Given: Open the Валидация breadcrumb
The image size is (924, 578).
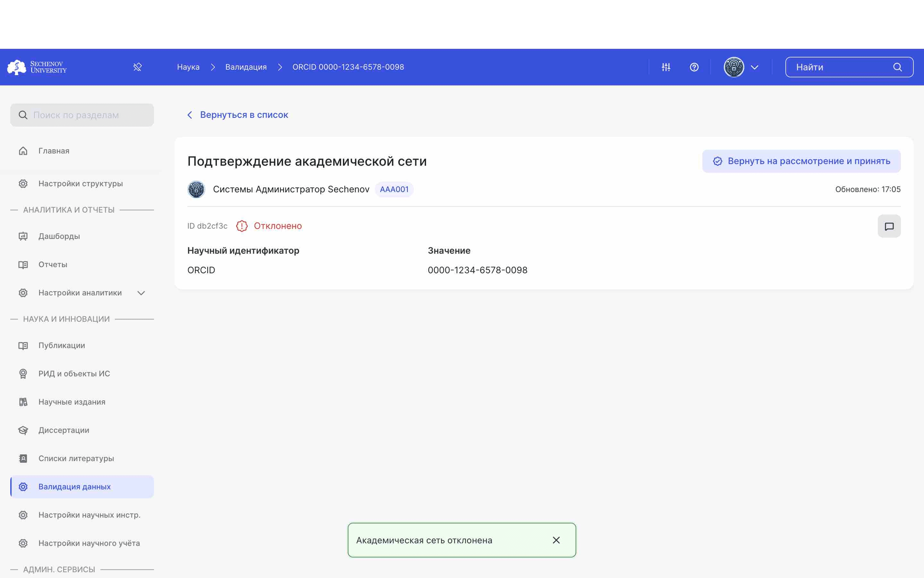Looking at the screenshot, I should pos(246,67).
